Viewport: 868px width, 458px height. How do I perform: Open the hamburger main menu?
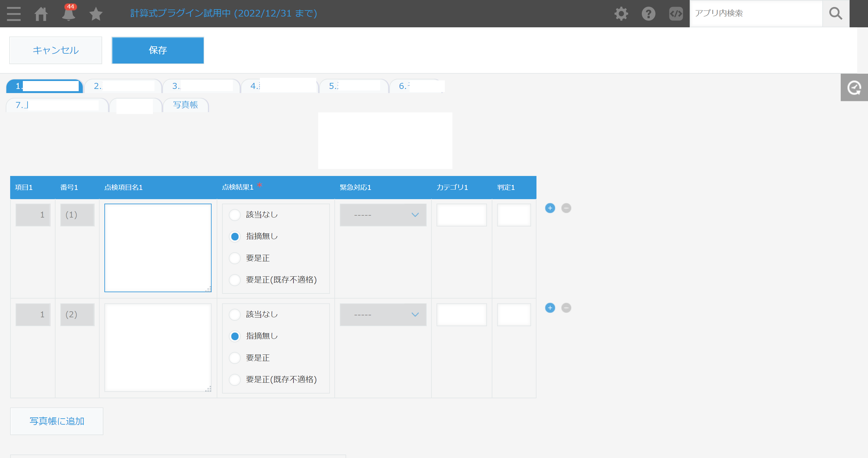tap(13, 13)
